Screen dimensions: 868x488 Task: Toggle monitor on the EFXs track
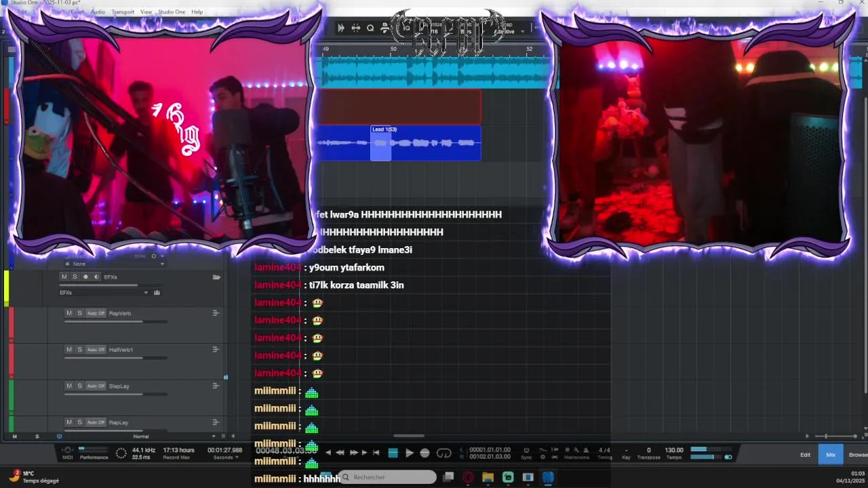[x=96, y=277]
